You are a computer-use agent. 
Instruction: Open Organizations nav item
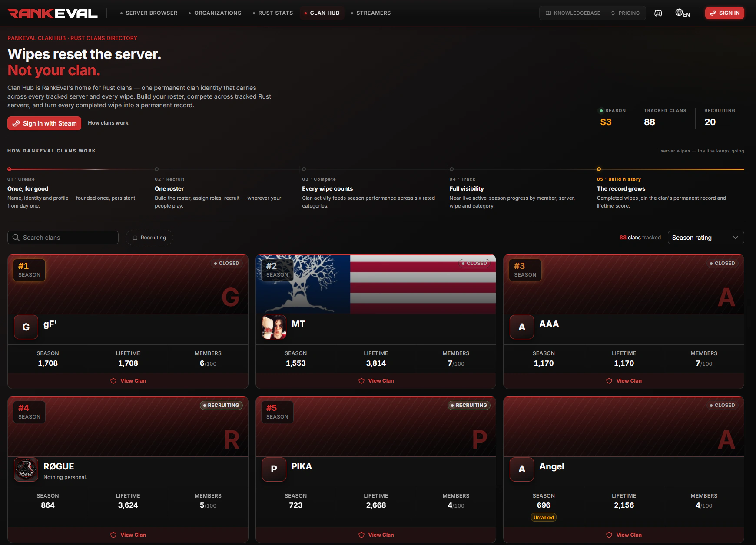215,13
